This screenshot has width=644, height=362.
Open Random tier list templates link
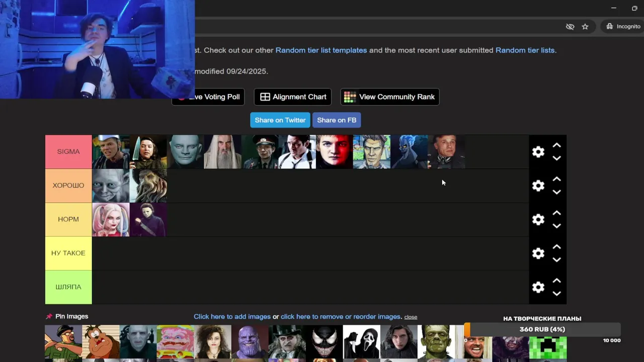pos(321,50)
